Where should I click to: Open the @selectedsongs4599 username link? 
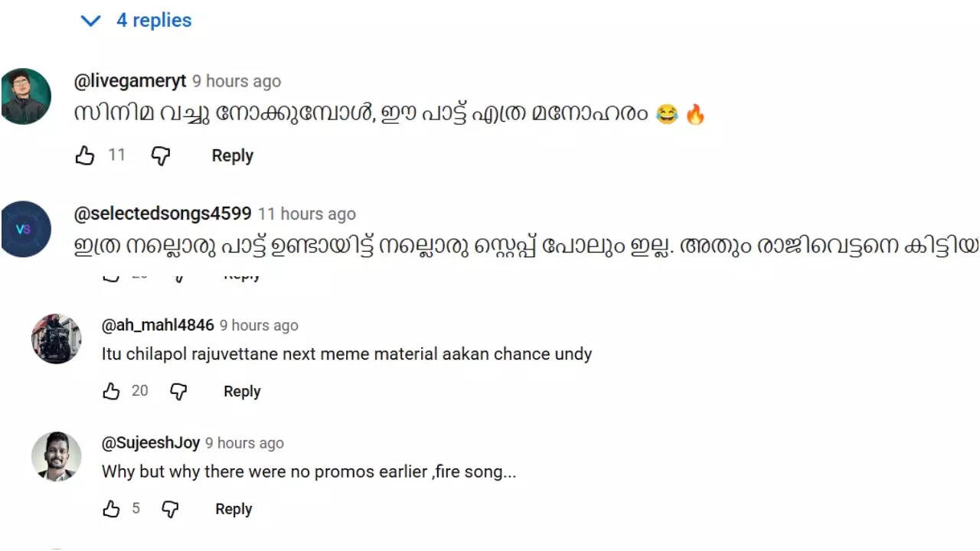[x=162, y=214]
